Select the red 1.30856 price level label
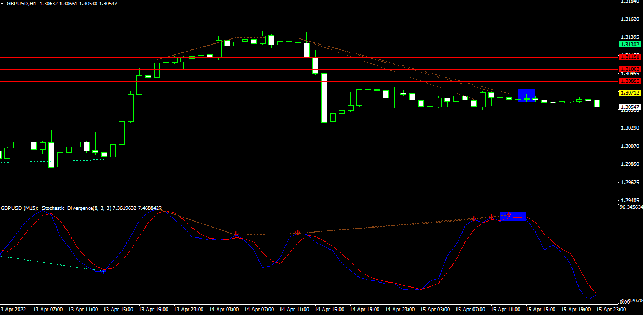 [630, 81]
